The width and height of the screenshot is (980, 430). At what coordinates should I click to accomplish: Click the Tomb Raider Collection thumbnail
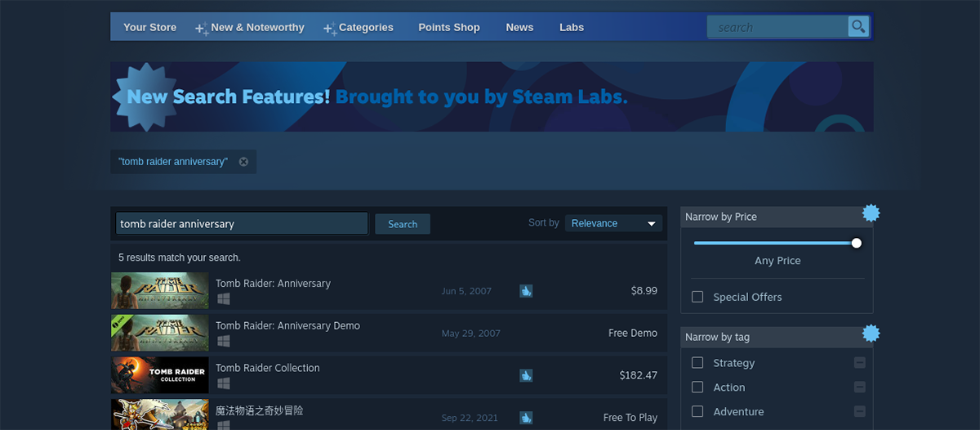point(160,375)
